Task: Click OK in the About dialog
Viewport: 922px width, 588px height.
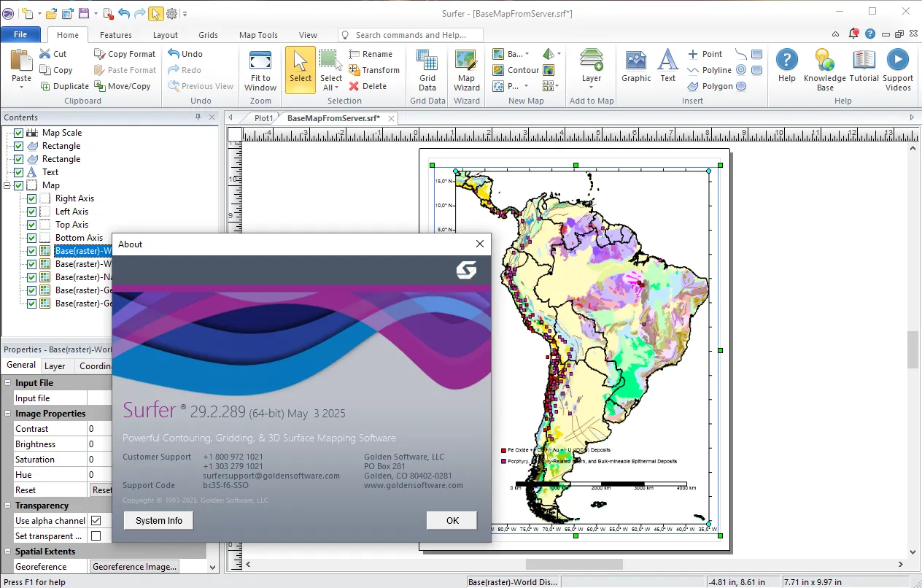Action: click(452, 520)
